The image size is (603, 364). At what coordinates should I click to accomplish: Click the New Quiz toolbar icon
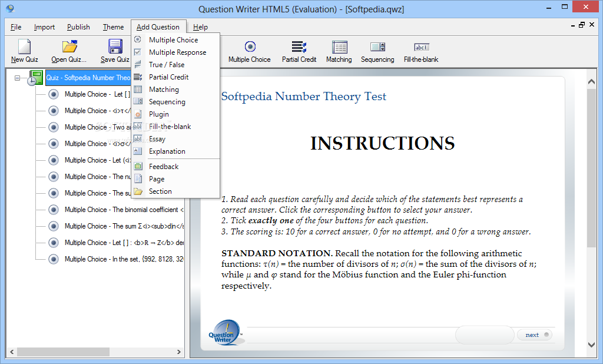[x=24, y=47]
